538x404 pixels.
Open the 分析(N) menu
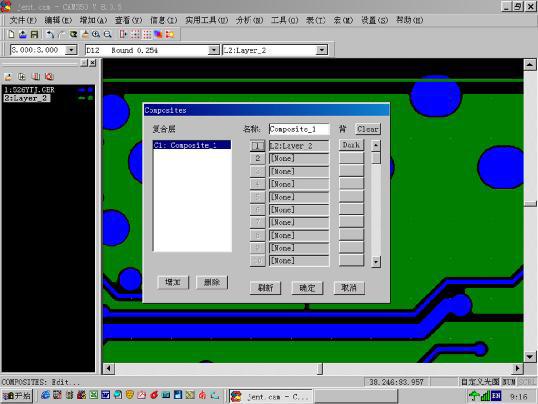249,20
